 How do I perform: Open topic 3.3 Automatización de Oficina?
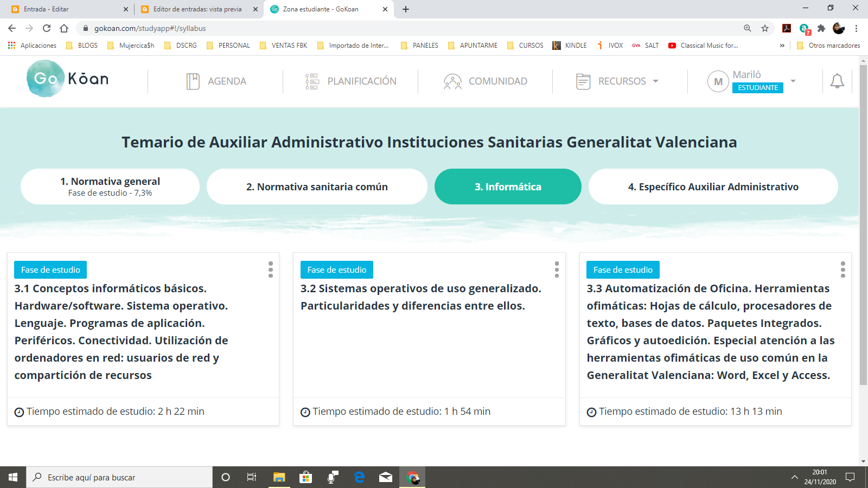tap(711, 332)
